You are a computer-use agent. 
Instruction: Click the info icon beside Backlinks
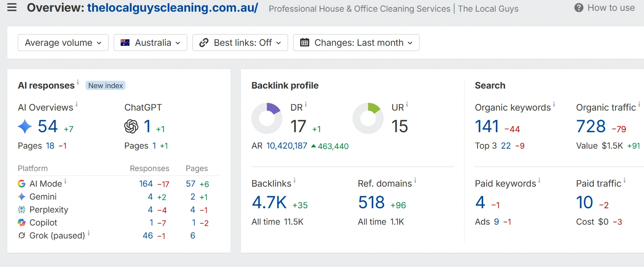295,180
